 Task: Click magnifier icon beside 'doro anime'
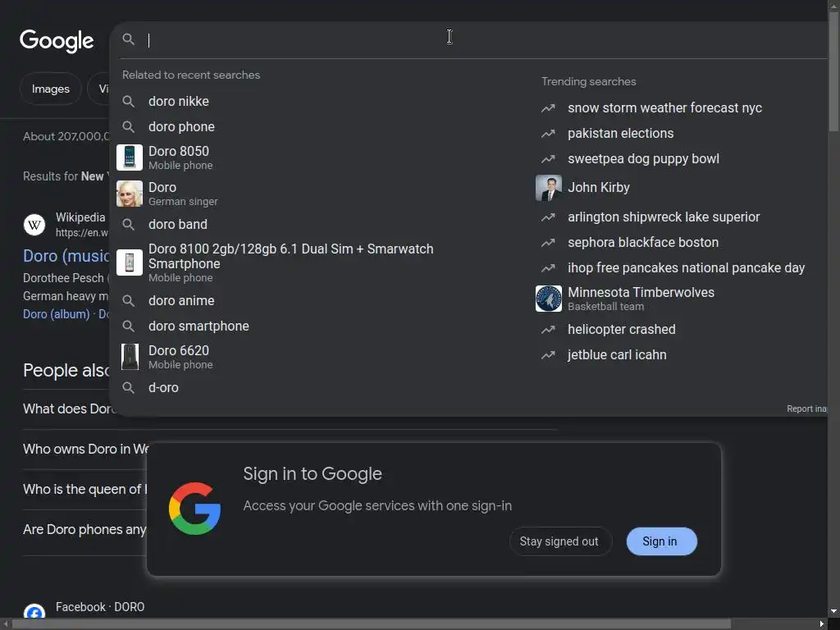point(128,300)
